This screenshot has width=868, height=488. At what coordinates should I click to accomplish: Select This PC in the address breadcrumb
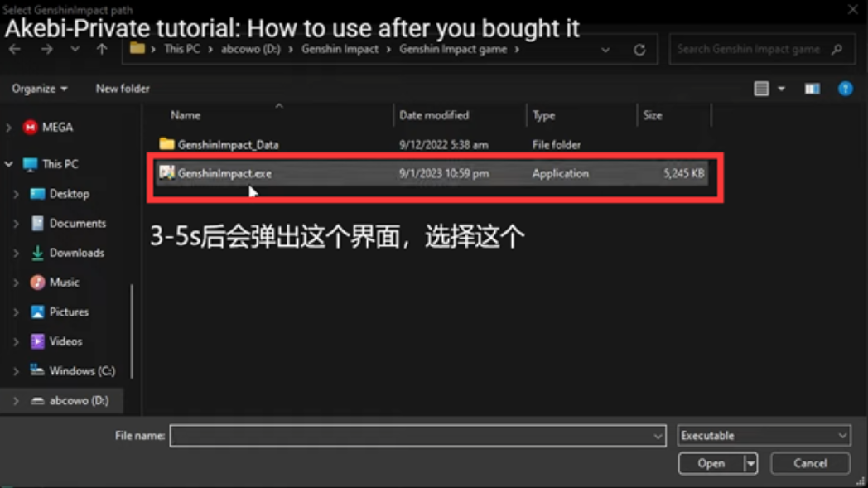pos(182,49)
